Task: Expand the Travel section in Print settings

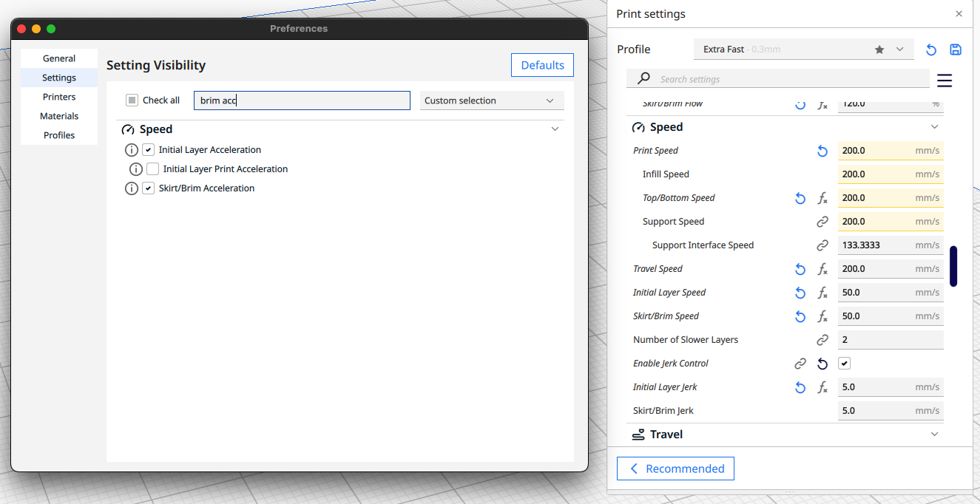Action: (x=934, y=435)
